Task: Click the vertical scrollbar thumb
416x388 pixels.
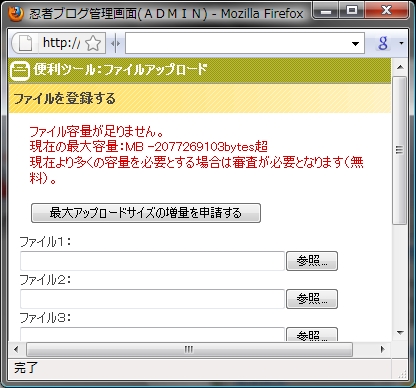Action: [x=400, y=151]
